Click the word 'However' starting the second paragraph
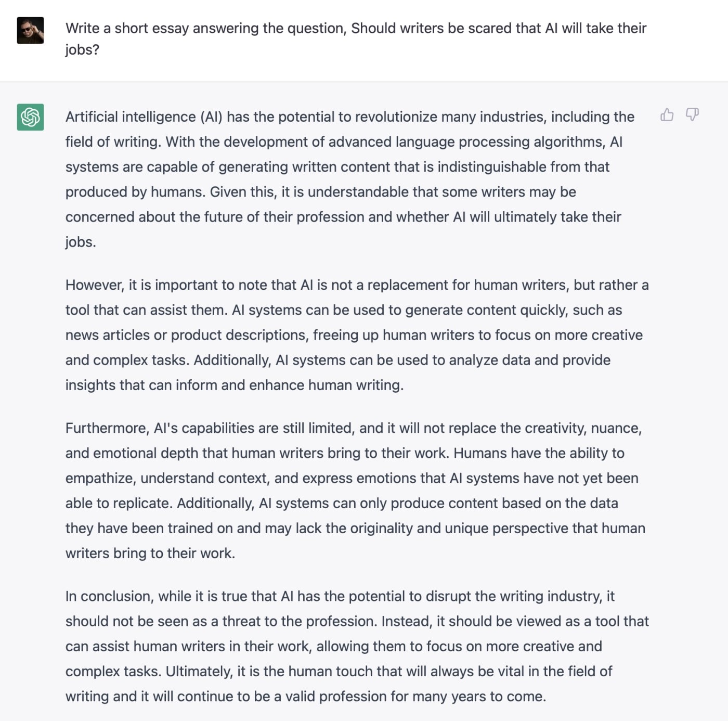728x721 pixels. tap(94, 285)
